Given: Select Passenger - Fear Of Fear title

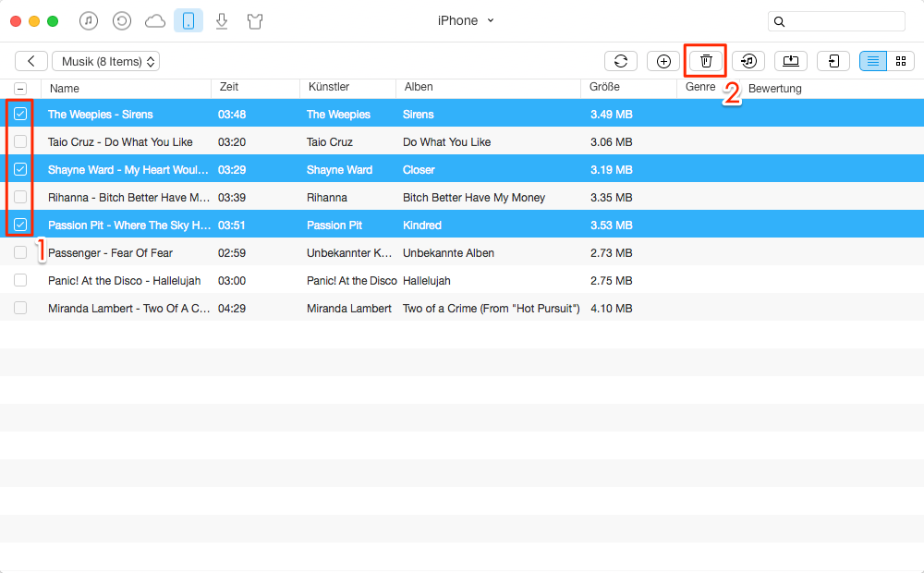Looking at the screenshot, I should pyautogui.click(x=110, y=253).
